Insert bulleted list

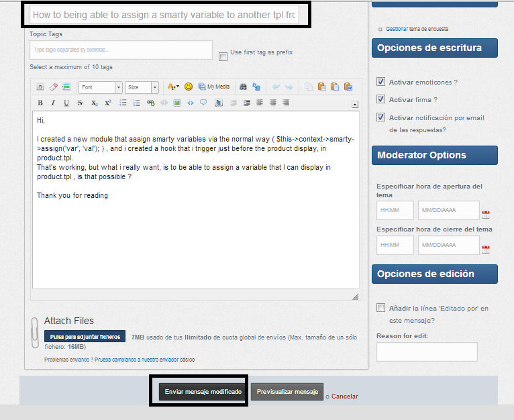123,103
